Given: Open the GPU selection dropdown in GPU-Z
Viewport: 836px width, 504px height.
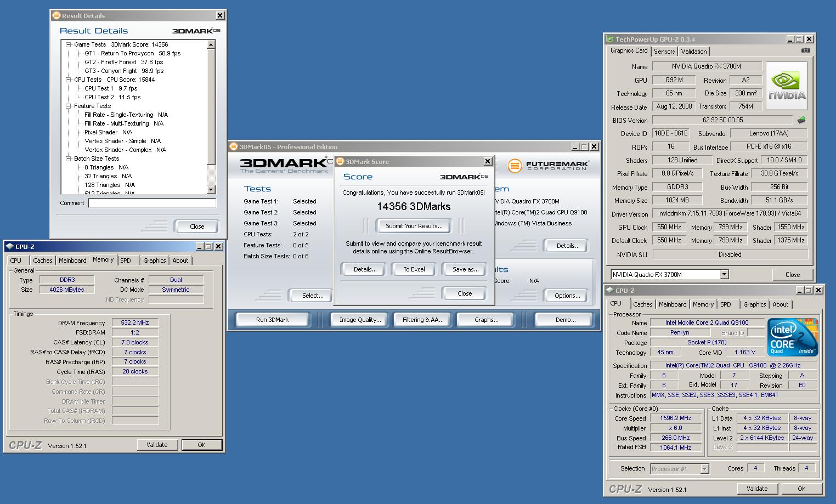Looking at the screenshot, I should pyautogui.click(x=724, y=274).
